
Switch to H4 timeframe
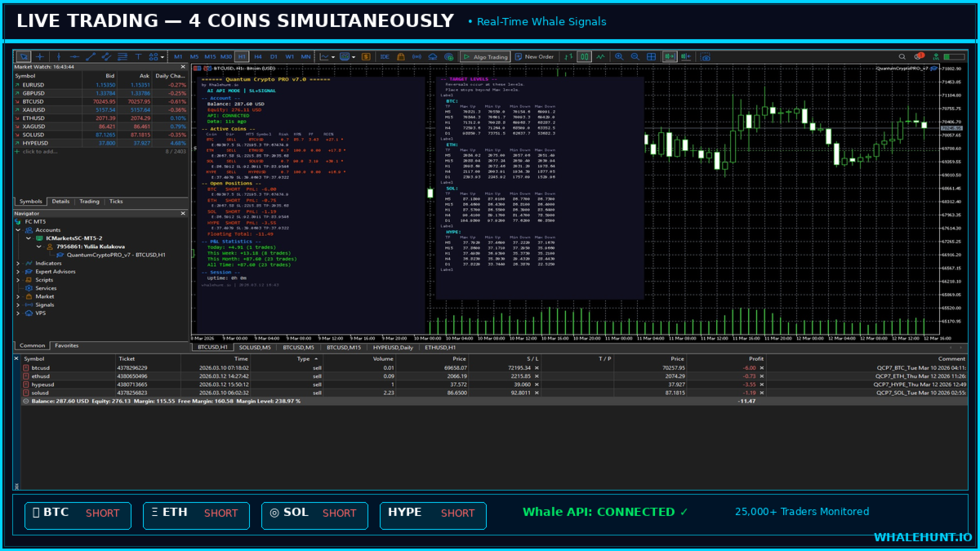[x=258, y=56]
